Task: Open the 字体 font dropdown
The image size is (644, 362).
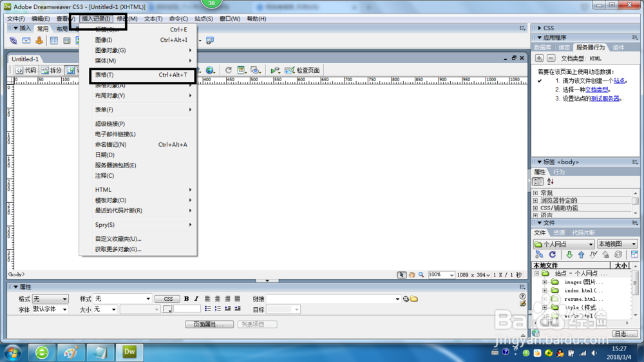Action: click(x=50, y=309)
